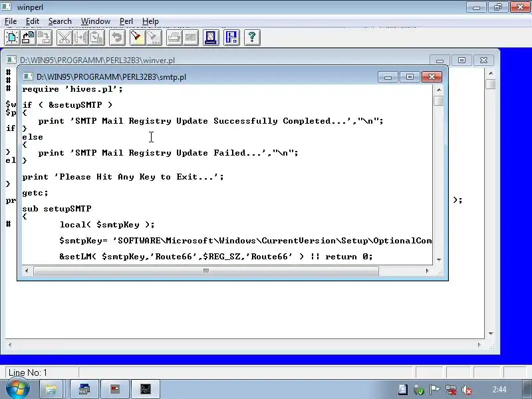Open the Perl menu
Viewport: 532px width, 399px height.
(126, 21)
